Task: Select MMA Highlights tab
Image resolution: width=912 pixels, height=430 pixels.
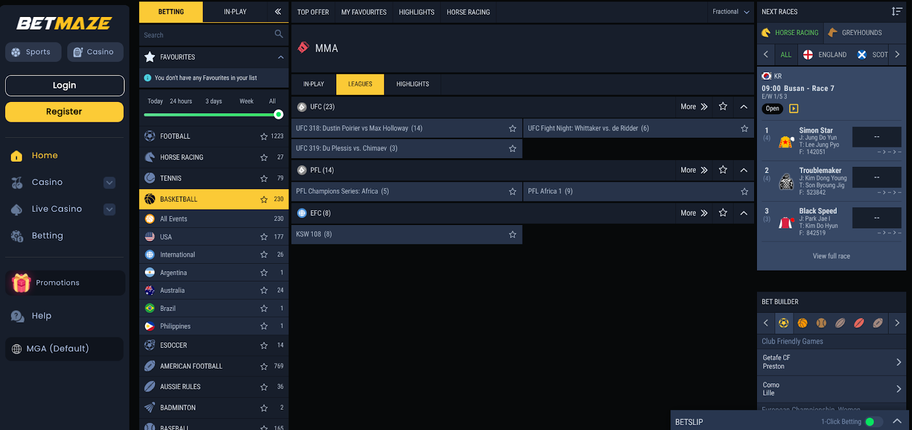Action: [413, 84]
